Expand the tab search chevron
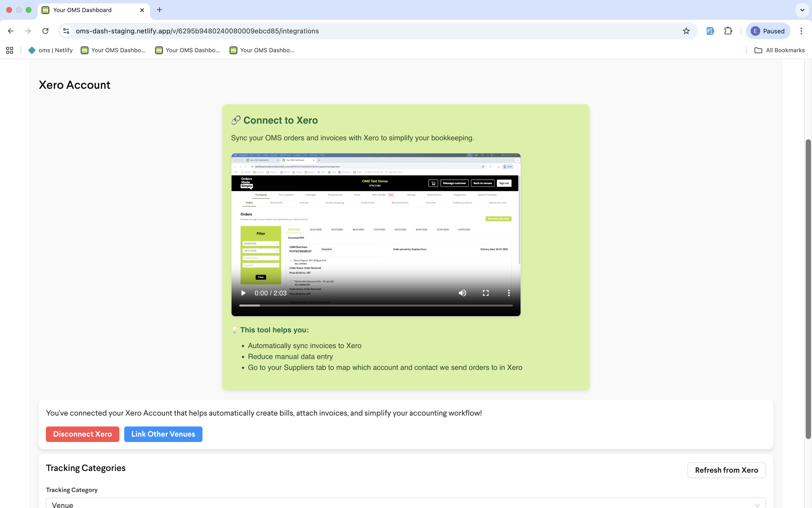Viewport: 812px width, 508px height. pos(802,10)
